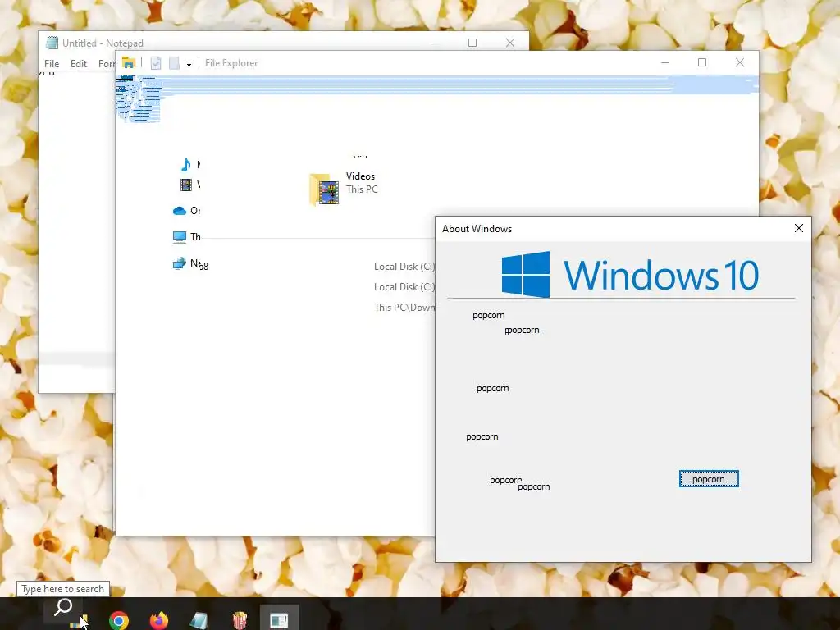
Task: Click the File Explorer folder icon in title bar
Action: 129,63
